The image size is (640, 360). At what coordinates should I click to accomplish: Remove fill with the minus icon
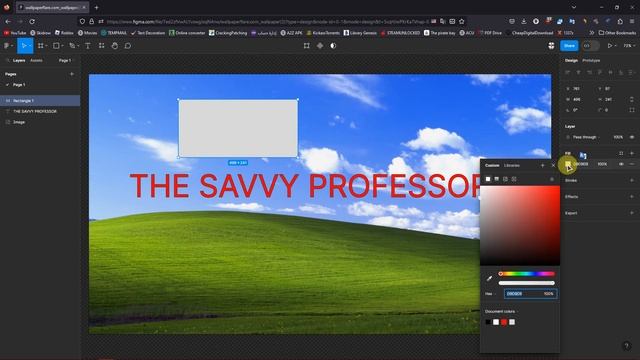tap(632, 164)
